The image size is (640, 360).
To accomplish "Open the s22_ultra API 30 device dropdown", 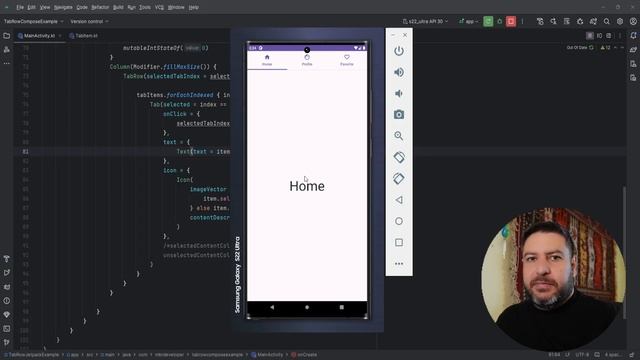I will pyautogui.click(x=425, y=21).
